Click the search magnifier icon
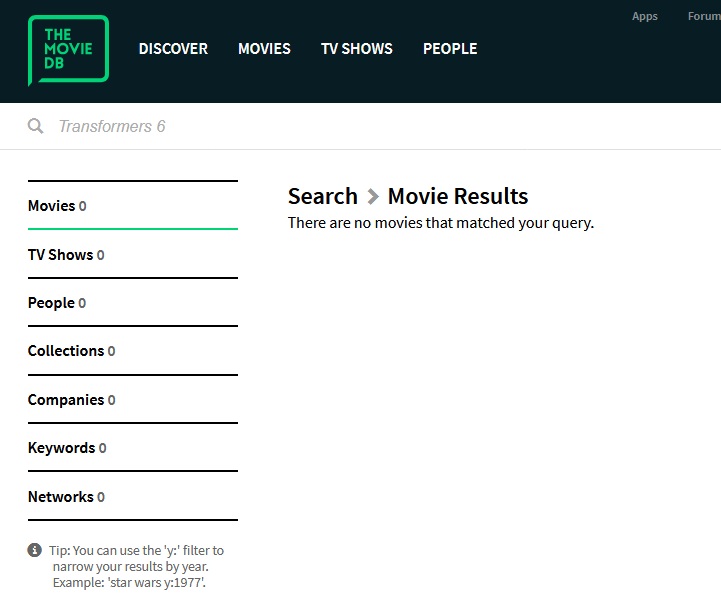This screenshot has width=721, height=604. coord(35,126)
